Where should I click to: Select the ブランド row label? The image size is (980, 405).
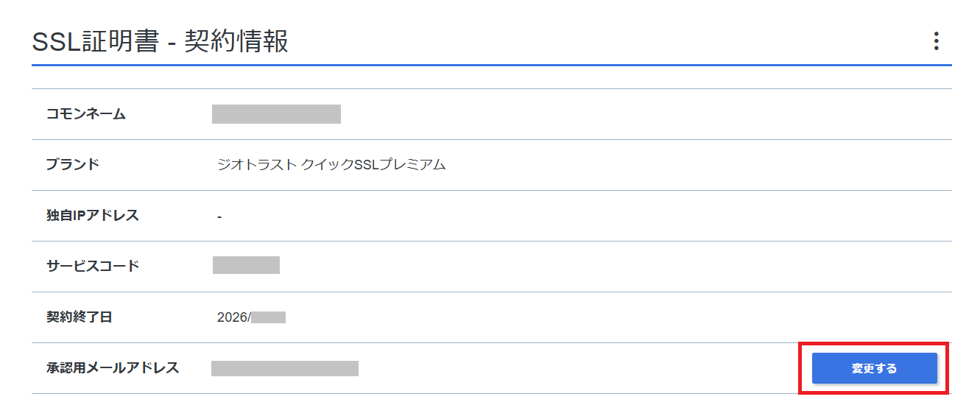point(72,164)
